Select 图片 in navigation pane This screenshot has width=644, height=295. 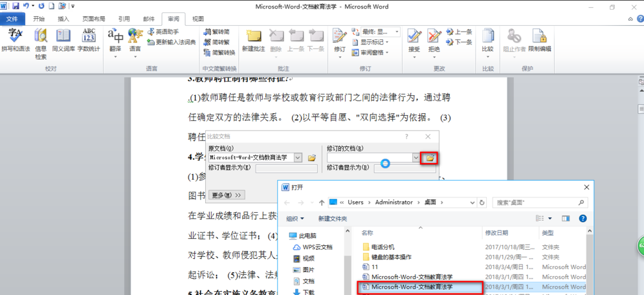(304, 270)
